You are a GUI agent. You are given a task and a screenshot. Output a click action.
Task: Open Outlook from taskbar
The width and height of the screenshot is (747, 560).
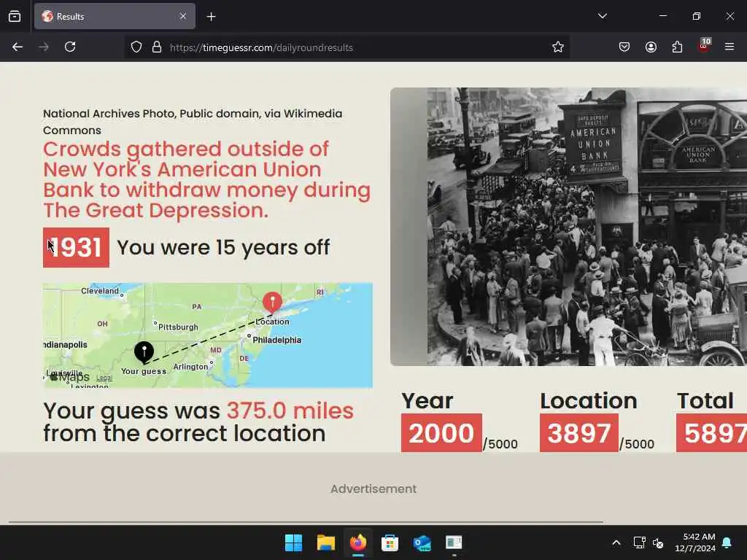coord(422,542)
